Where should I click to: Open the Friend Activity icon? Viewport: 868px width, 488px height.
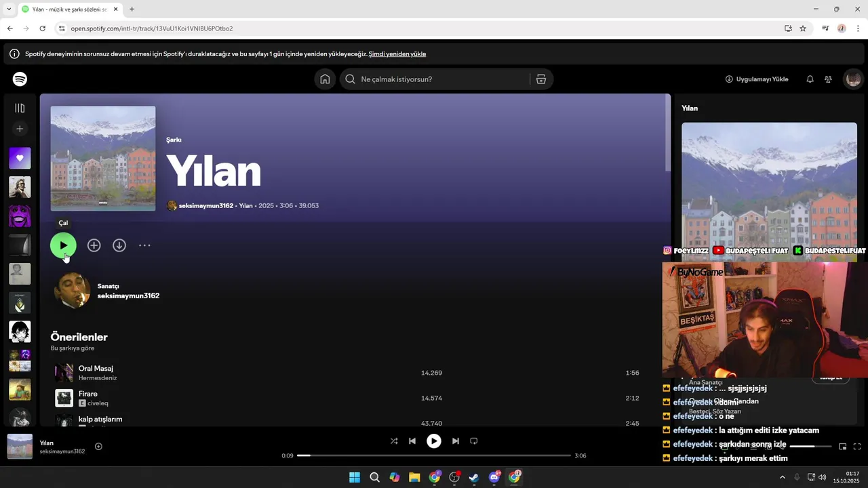828,79
